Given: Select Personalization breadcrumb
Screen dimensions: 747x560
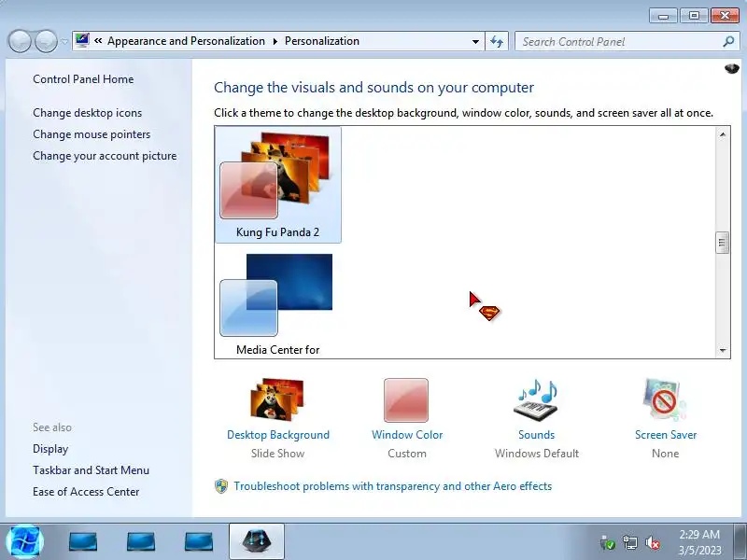Looking at the screenshot, I should point(322,41).
